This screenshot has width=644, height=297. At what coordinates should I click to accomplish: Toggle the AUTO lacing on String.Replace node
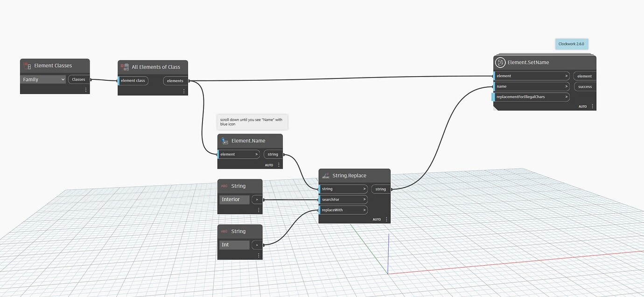[377, 219]
